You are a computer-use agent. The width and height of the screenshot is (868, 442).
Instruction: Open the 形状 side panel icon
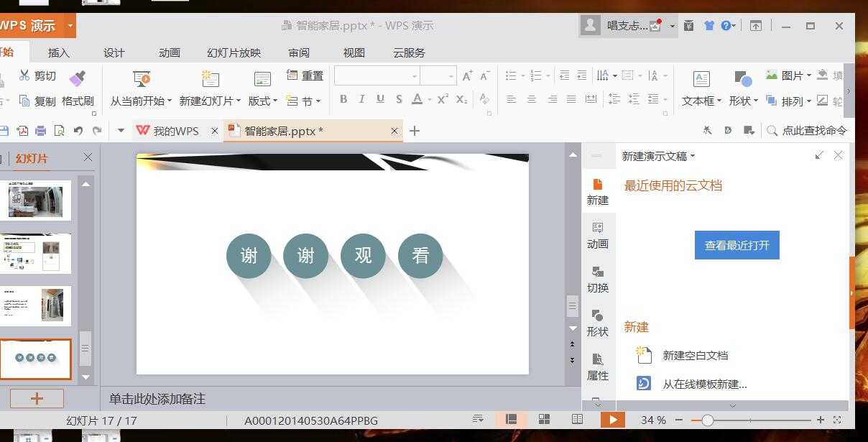pyautogui.click(x=598, y=323)
